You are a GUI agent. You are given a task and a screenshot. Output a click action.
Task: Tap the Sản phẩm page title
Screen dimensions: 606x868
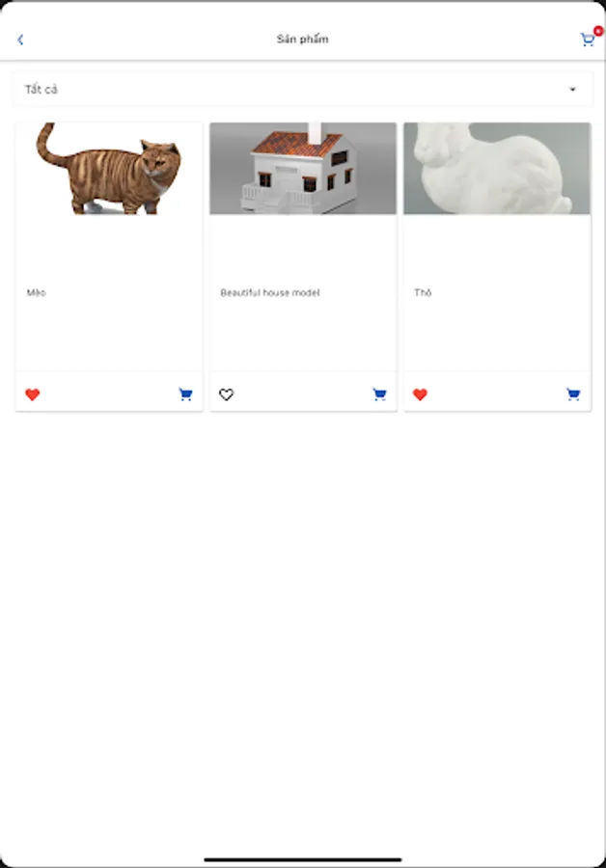click(x=302, y=40)
